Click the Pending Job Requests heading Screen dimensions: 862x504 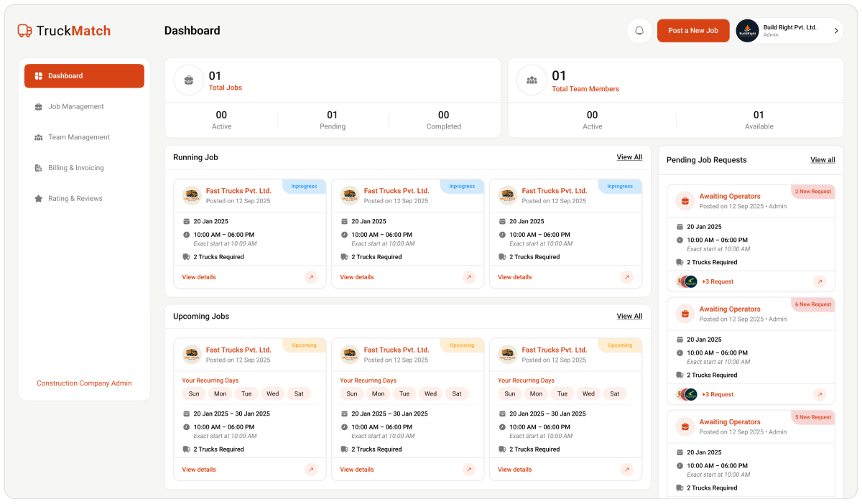point(707,160)
